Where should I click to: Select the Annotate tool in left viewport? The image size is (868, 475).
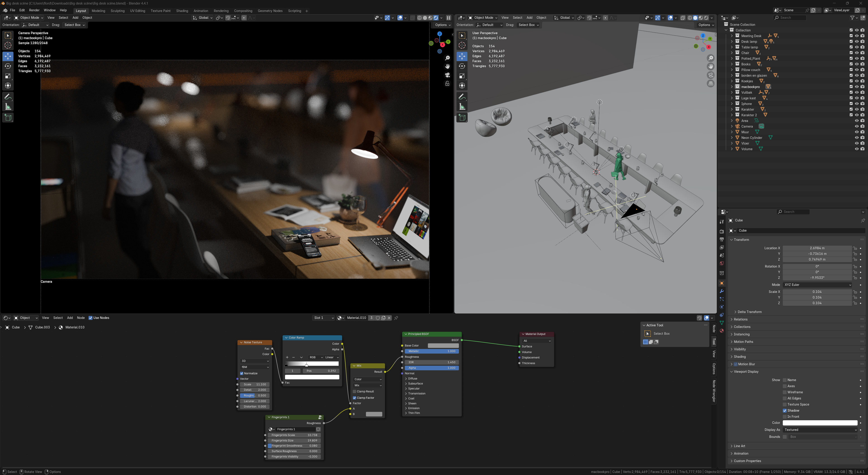pos(8,97)
